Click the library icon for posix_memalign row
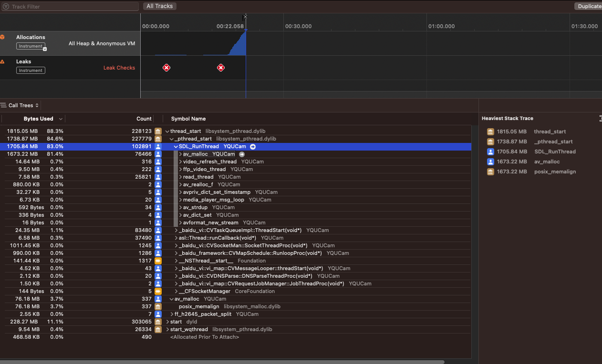The image size is (602, 364). click(x=158, y=306)
